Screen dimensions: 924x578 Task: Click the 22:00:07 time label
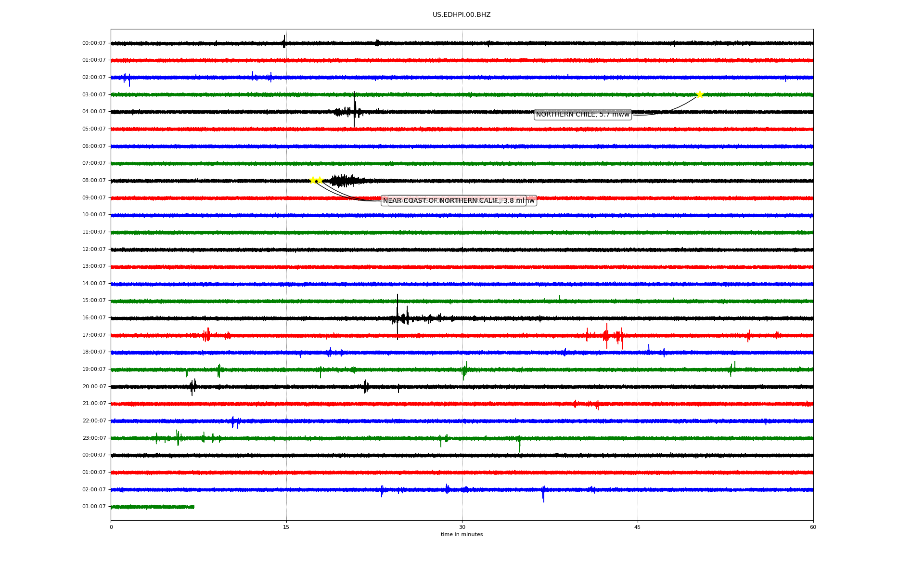94,421
